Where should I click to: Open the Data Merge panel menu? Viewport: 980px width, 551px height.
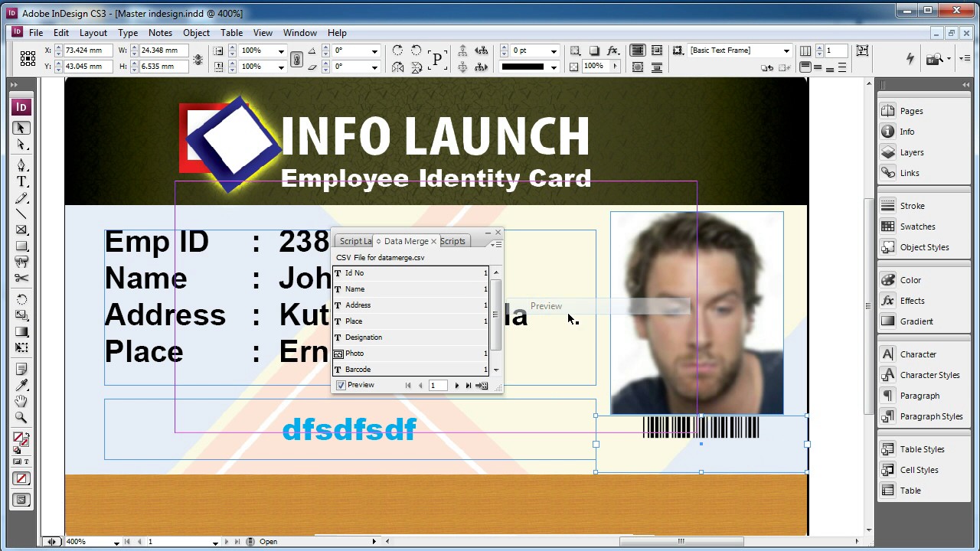[x=498, y=244]
